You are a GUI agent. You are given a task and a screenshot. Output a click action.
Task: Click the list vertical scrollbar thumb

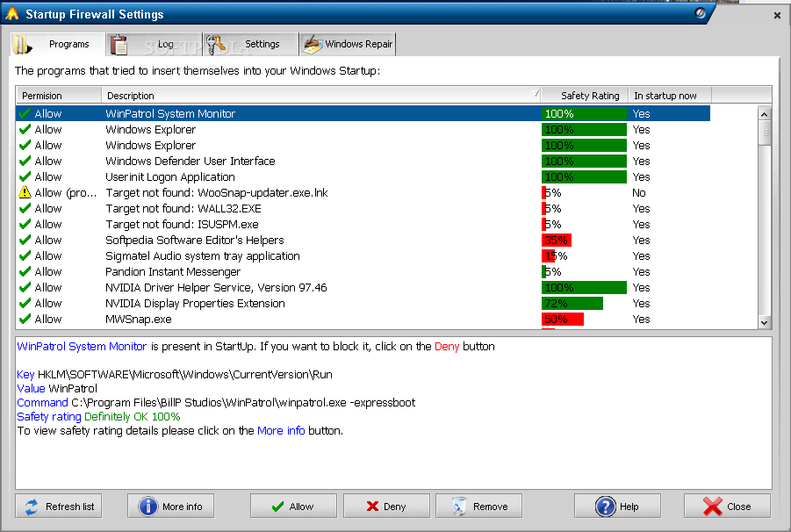(x=765, y=133)
